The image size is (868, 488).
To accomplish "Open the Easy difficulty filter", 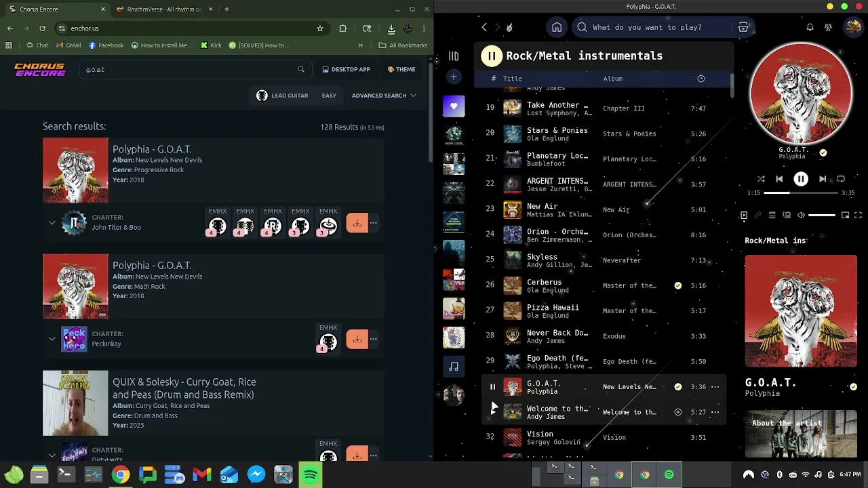I will point(329,96).
